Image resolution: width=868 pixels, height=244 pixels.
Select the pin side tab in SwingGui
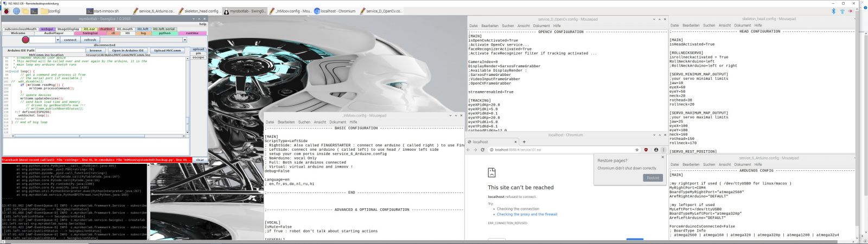click(198, 53)
